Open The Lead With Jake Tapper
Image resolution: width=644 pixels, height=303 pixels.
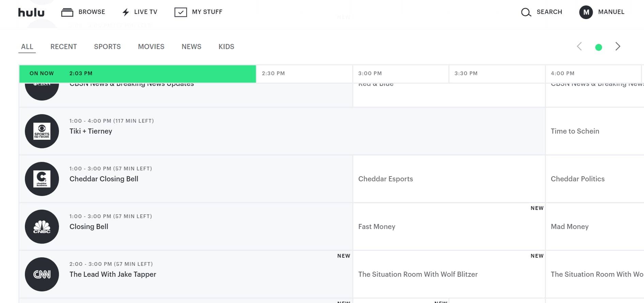[x=186, y=274]
